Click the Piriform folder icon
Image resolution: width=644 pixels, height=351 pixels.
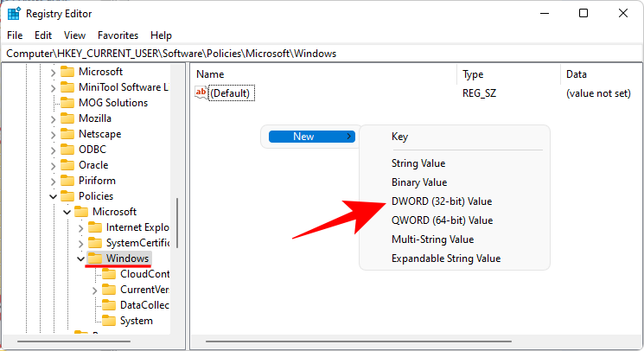coord(67,181)
